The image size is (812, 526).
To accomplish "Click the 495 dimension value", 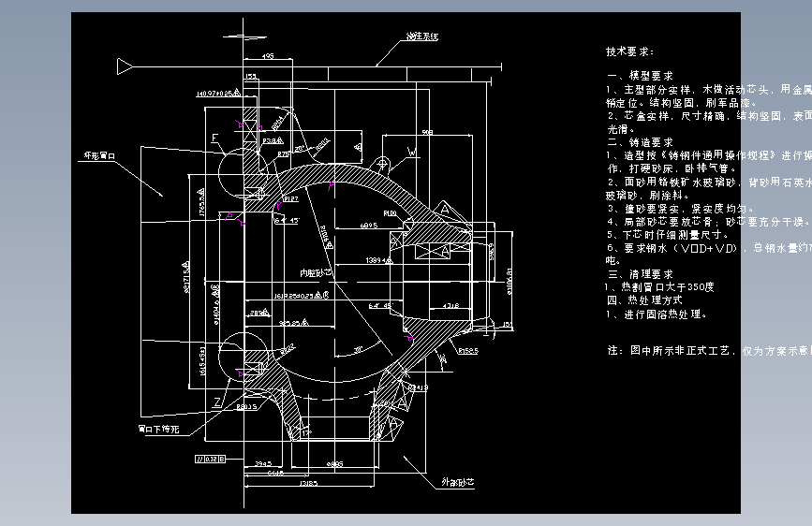I will tap(268, 56).
